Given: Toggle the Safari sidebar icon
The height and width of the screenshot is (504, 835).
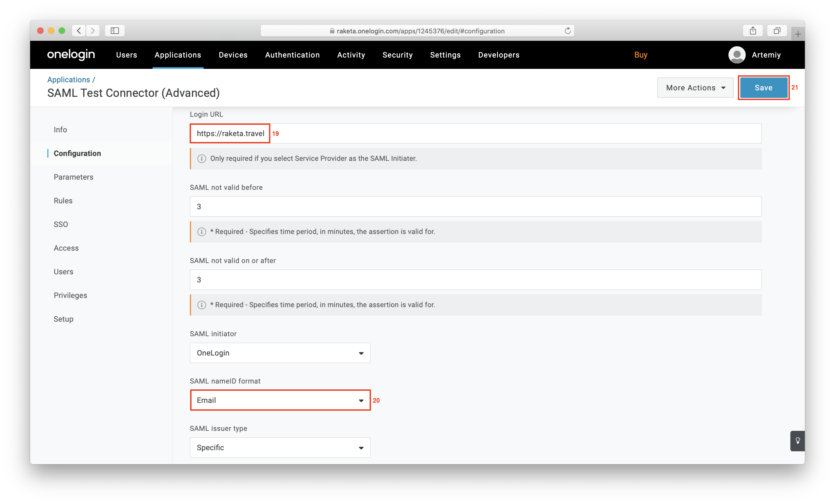Looking at the screenshot, I should [115, 31].
